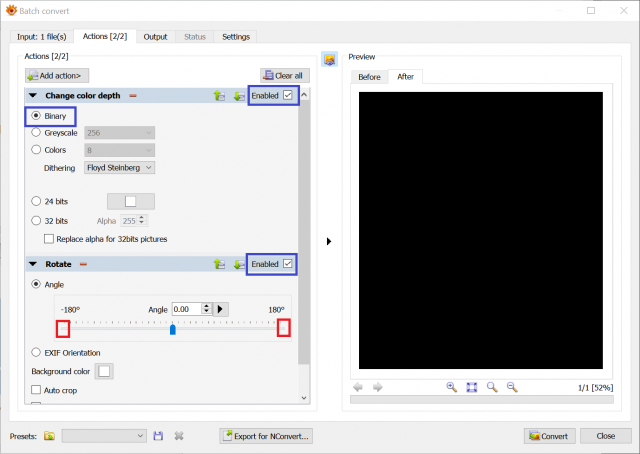Remove the Rotate action
Screen dimensions: 640x454
pyautogui.click(x=83, y=264)
